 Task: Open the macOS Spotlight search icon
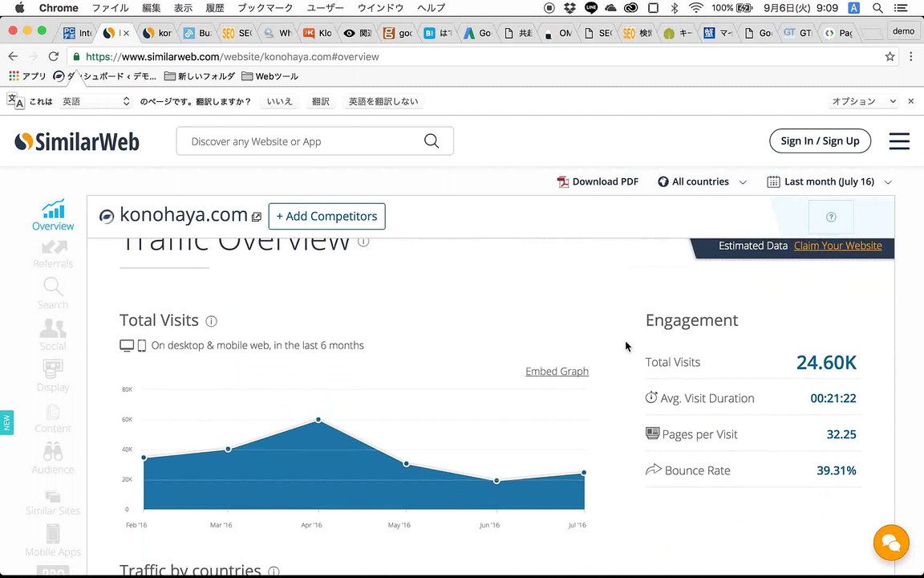click(x=877, y=8)
